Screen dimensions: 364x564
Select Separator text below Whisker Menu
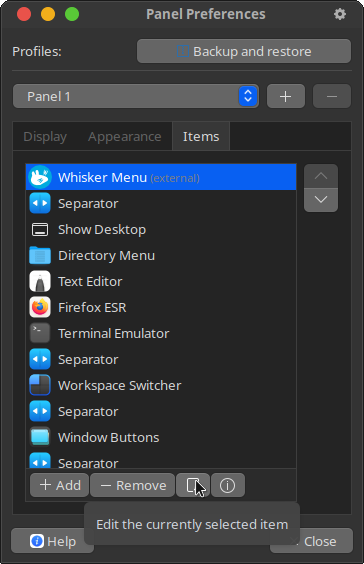click(x=88, y=204)
